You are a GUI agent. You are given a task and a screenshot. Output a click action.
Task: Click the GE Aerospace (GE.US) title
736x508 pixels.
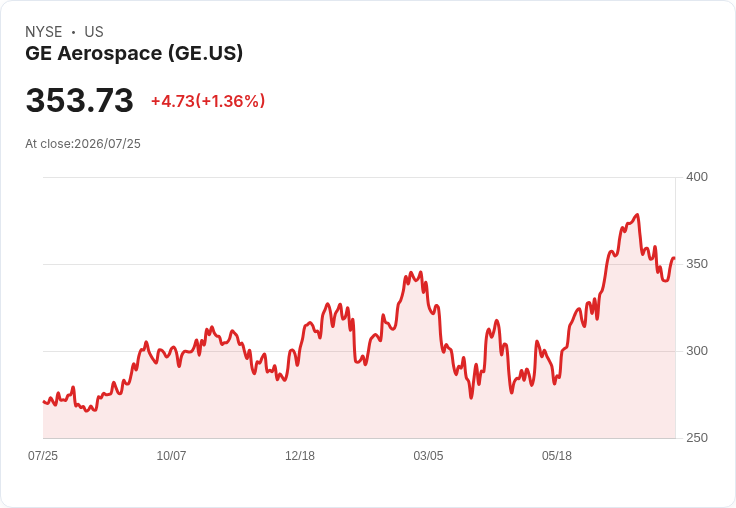click(134, 53)
